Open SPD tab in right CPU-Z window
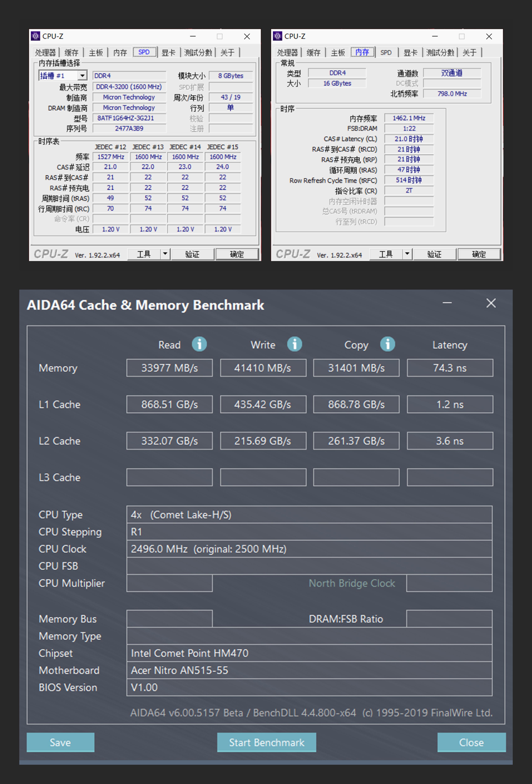Image resolution: width=532 pixels, height=784 pixels. (x=386, y=53)
